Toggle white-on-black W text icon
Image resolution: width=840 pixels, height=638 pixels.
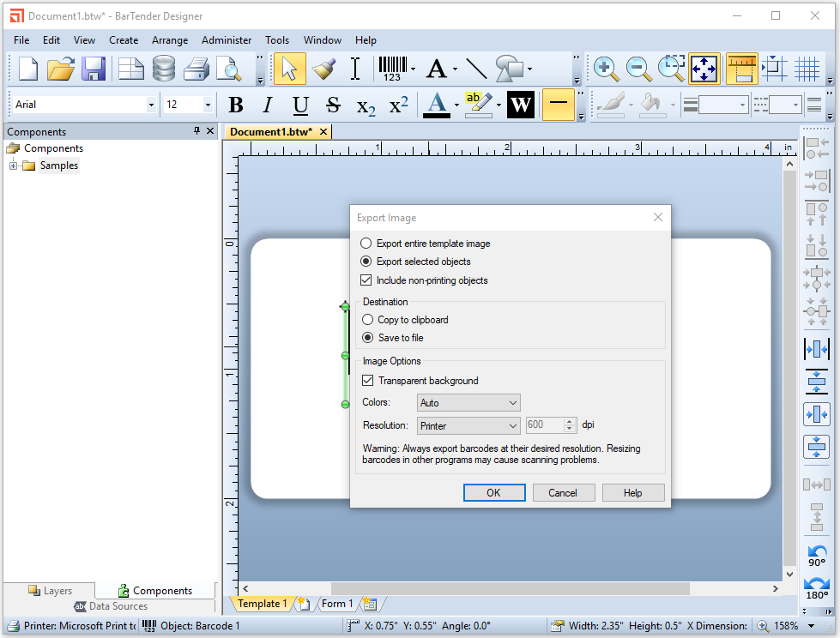click(x=521, y=105)
